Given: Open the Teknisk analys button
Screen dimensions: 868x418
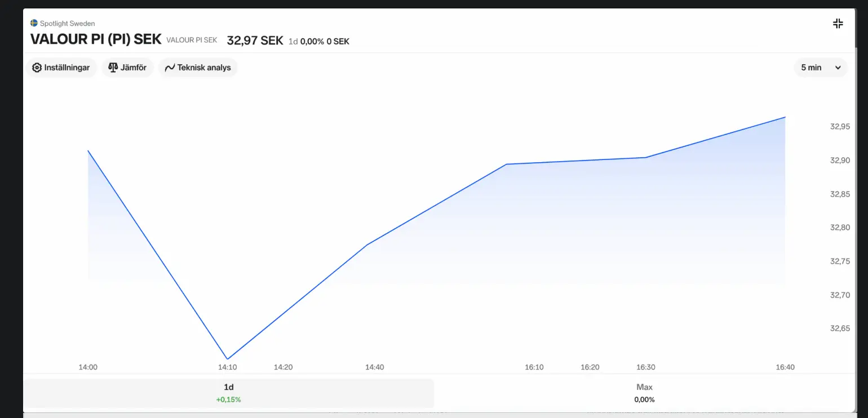Looking at the screenshot, I should click(198, 68).
